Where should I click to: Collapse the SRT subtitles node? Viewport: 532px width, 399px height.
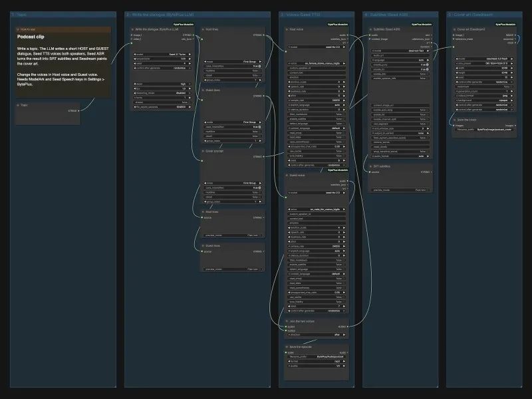[x=371, y=166]
